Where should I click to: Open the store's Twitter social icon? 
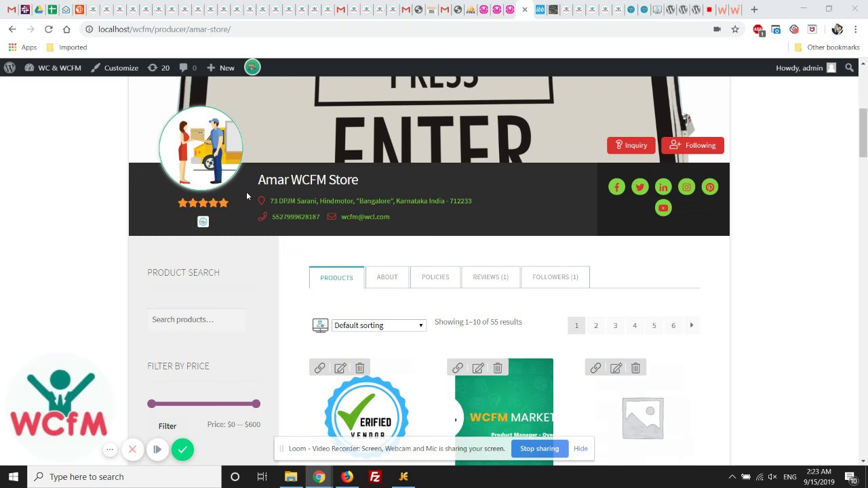[639, 187]
